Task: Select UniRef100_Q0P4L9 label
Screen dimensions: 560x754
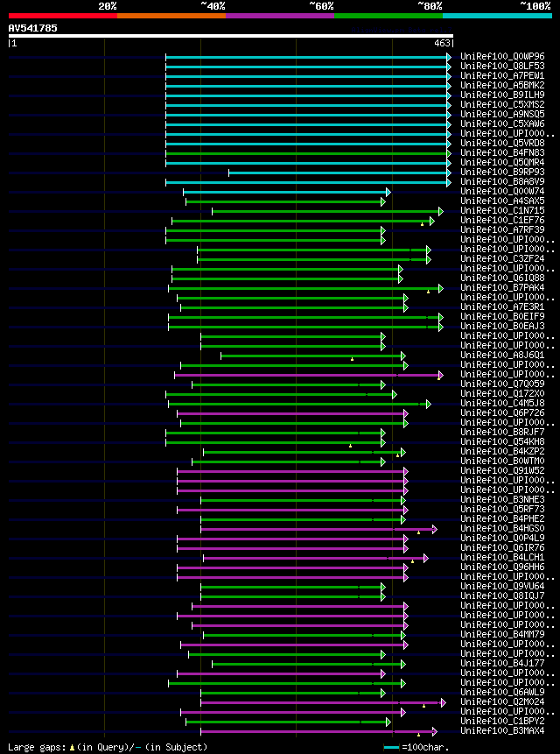Action: click(502, 538)
